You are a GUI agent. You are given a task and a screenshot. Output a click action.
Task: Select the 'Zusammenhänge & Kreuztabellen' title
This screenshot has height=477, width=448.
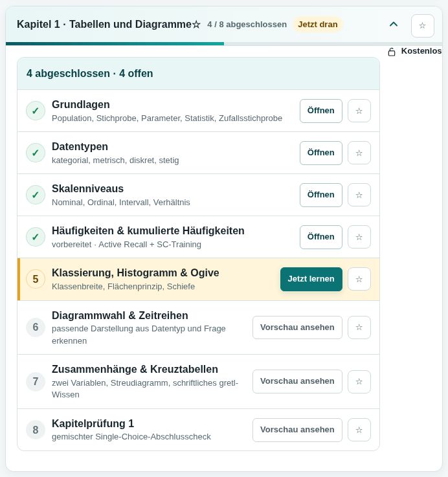(135, 369)
